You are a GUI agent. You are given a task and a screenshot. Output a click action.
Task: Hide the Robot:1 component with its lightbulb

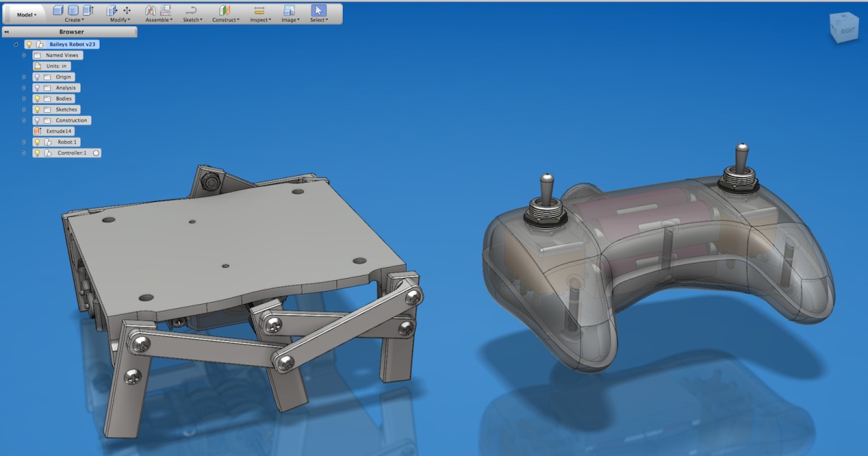(x=38, y=141)
